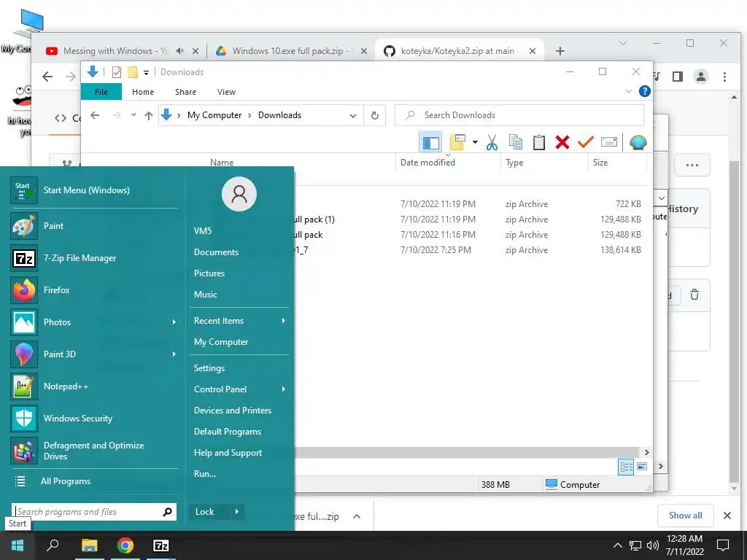
Task: Open Start Menu (Windows) entry
Action: [94, 190]
